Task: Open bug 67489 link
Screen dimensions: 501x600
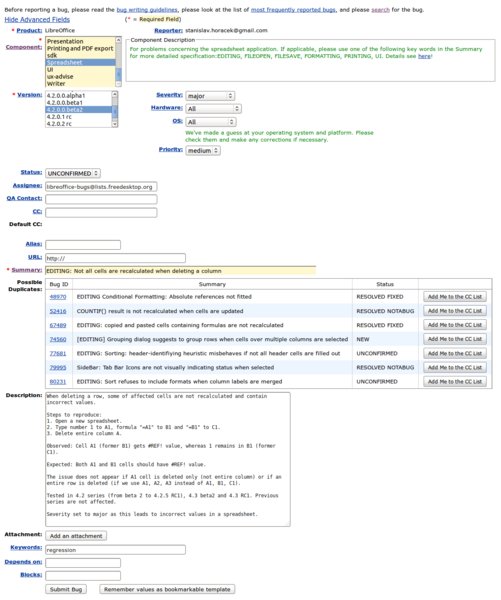Action: tap(58, 325)
